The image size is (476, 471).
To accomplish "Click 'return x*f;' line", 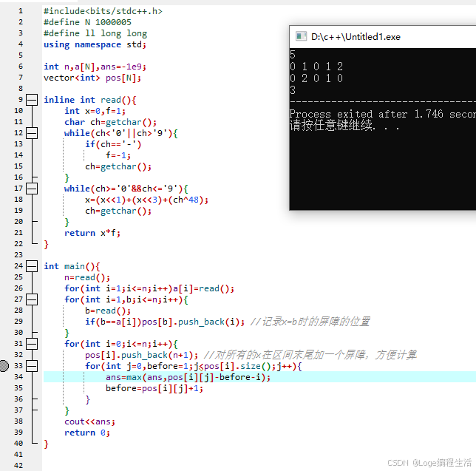I will (92, 233).
